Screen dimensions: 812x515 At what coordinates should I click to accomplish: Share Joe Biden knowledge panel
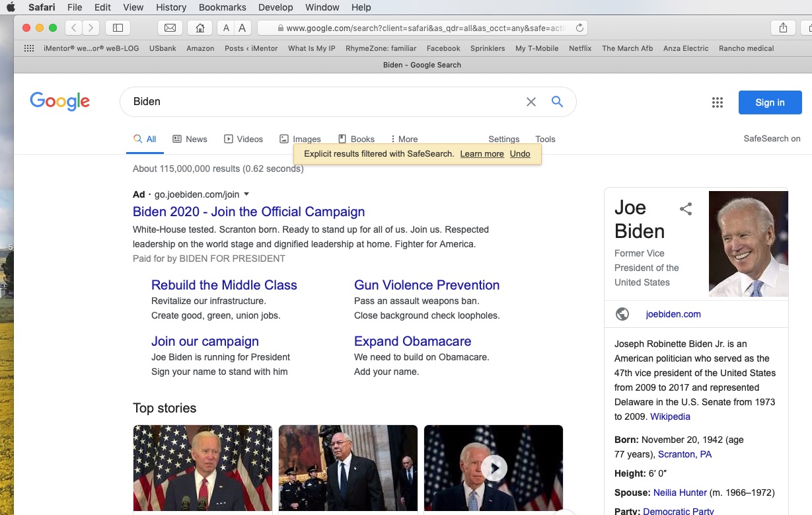click(686, 209)
